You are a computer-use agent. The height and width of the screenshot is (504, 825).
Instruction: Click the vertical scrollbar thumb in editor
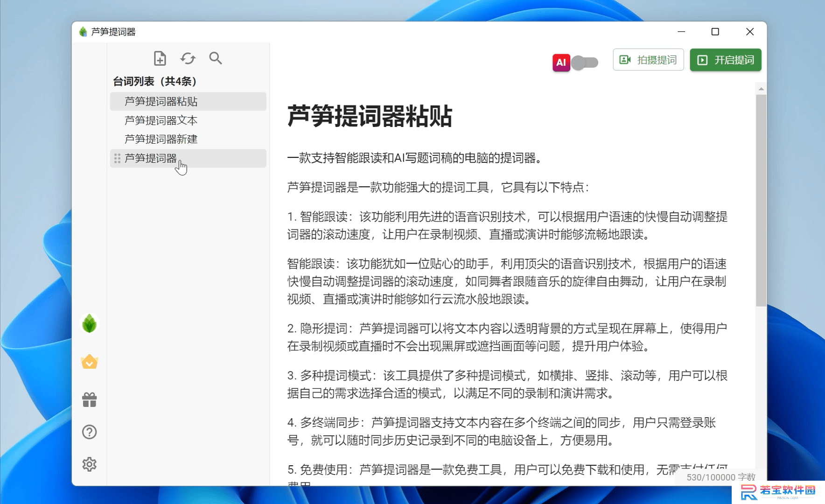[761, 201]
